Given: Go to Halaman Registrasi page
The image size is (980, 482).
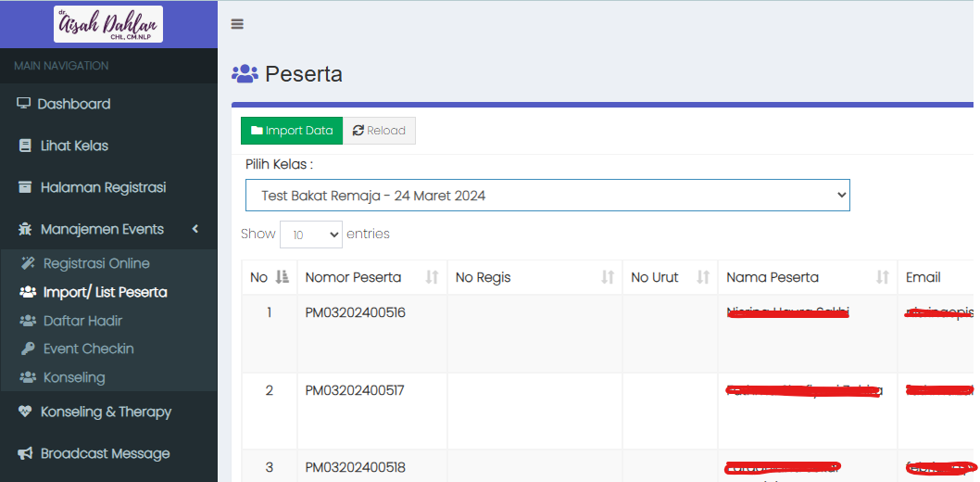Looking at the screenshot, I should click(103, 187).
